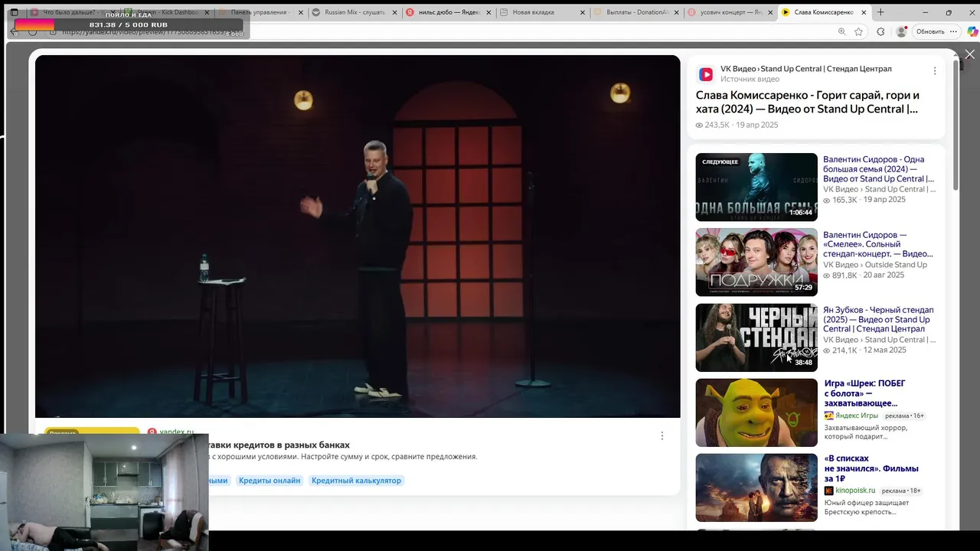This screenshot has width=980, height=551.
Task: Open the browser profile avatar
Action: point(901,31)
